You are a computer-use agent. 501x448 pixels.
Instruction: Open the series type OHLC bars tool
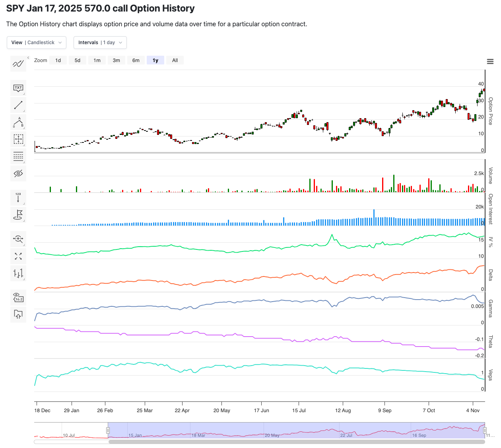[18, 273]
